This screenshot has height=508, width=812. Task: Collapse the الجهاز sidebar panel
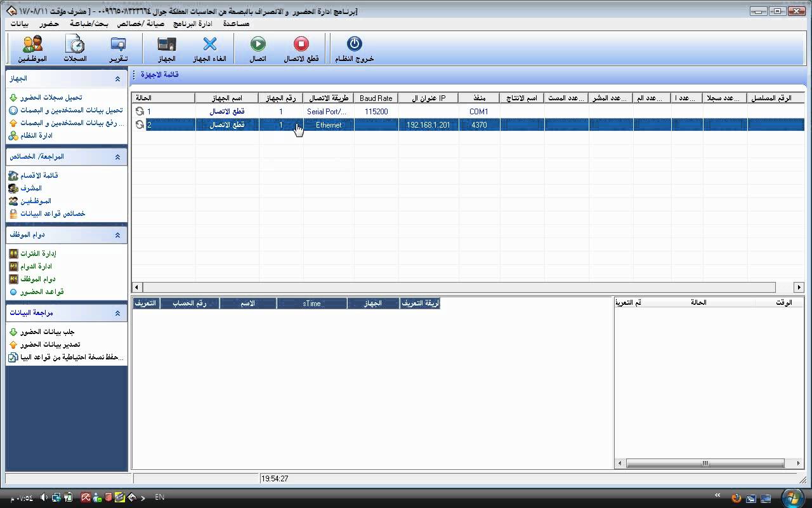[117, 79]
